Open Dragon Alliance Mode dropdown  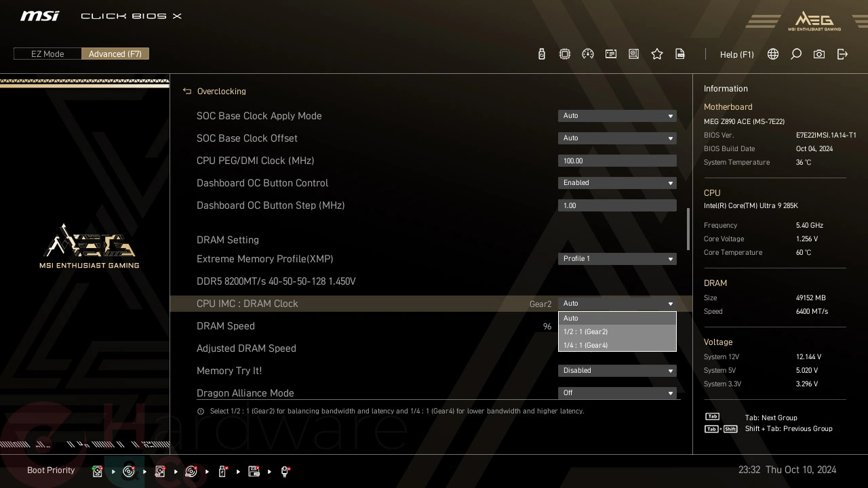(617, 393)
